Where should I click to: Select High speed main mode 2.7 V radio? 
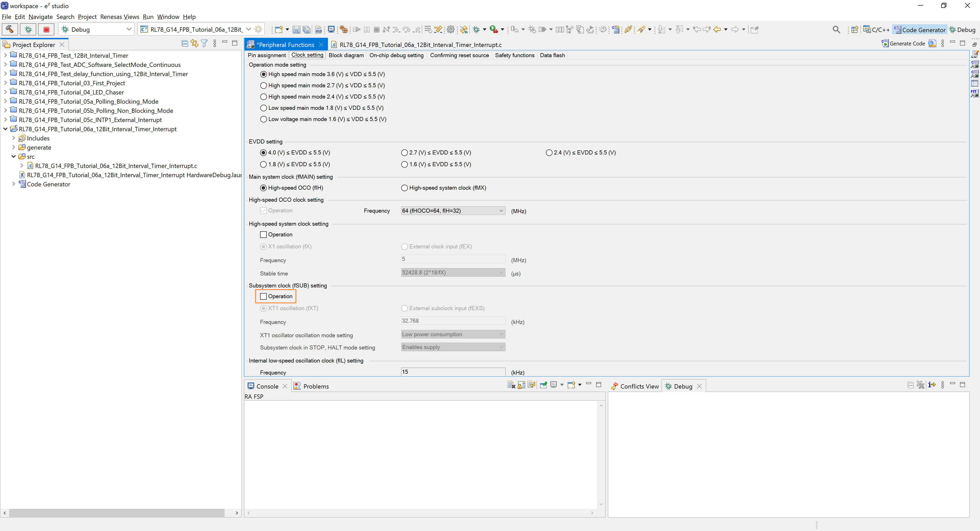[x=263, y=85]
